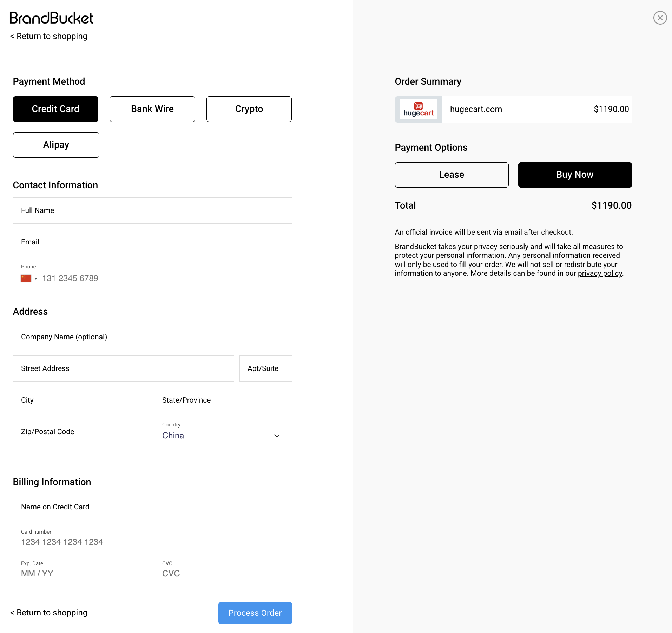Open the privacy policy link
Screen dimensions: 672x633
pyautogui.click(x=600, y=273)
